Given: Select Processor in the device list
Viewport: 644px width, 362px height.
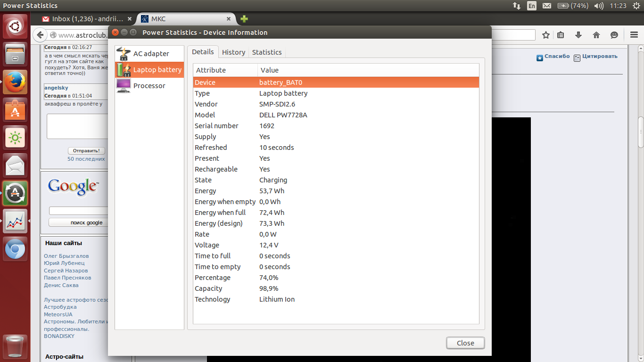Looking at the screenshot, I should (149, 86).
